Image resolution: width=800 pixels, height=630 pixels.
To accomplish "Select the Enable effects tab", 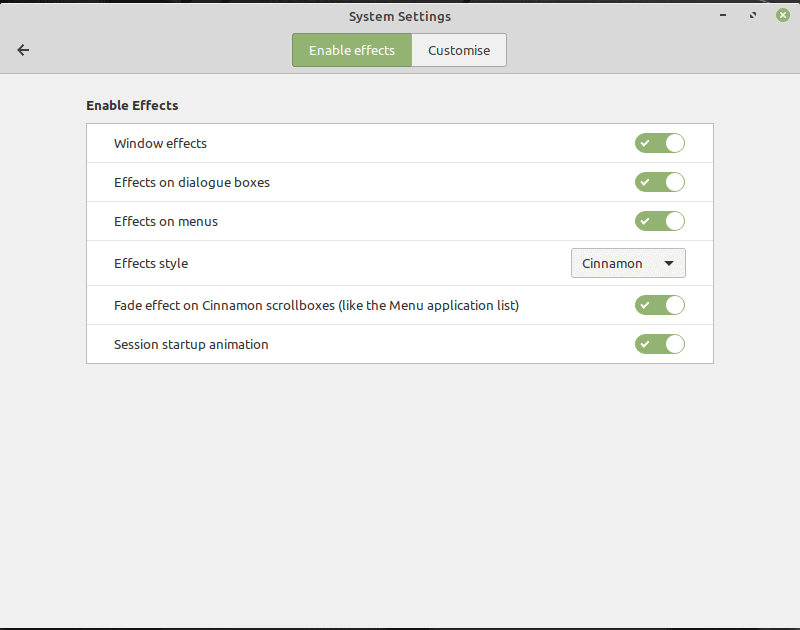I will (x=352, y=50).
